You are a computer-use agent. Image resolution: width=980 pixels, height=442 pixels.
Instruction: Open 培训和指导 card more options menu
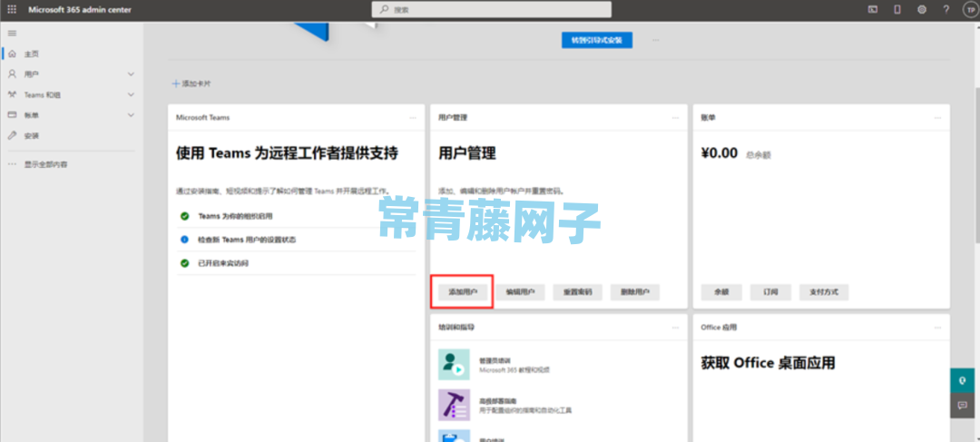675,328
